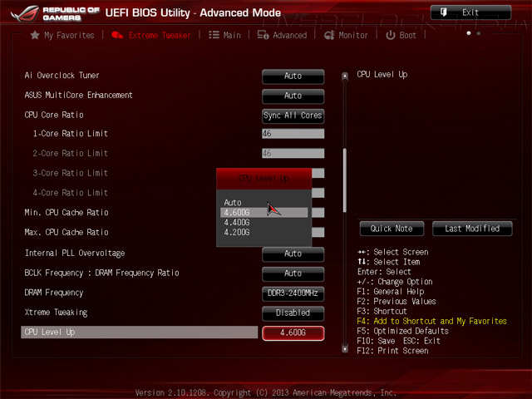Open CPU Level Up 4.600G dropdown
532x399 pixels.
[x=293, y=332]
